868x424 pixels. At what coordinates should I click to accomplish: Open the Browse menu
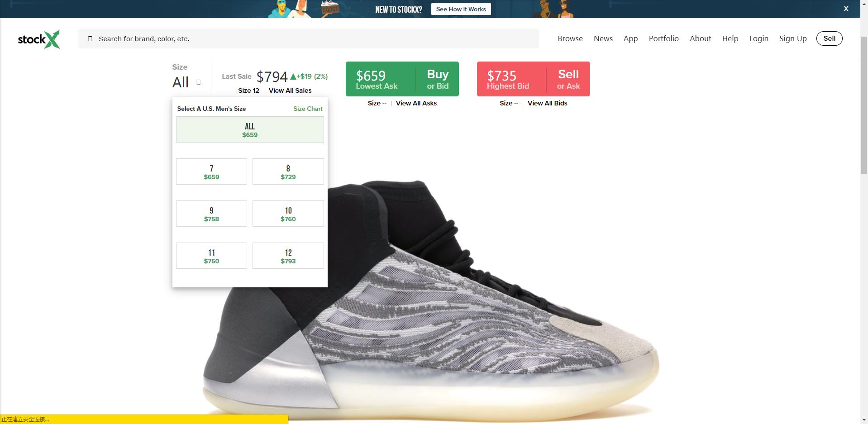coord(570,38)
